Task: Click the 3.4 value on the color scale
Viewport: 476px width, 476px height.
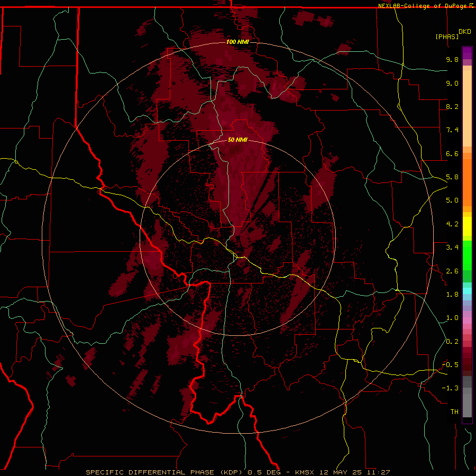Action: (452, 248)
